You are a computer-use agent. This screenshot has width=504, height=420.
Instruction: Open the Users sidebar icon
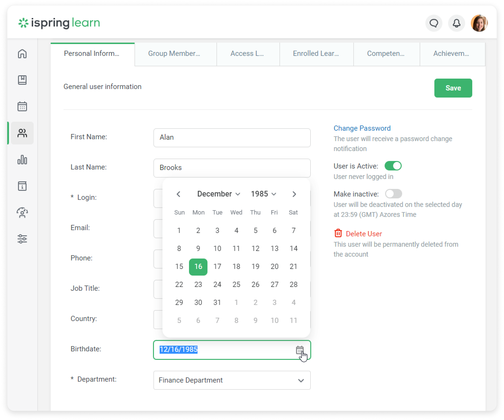(x=22, y=133)
